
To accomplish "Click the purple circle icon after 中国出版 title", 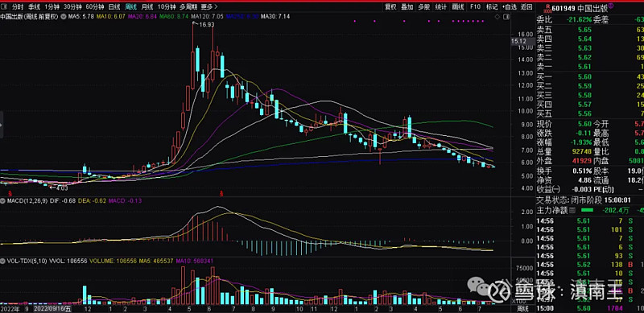I will point(610,6).
